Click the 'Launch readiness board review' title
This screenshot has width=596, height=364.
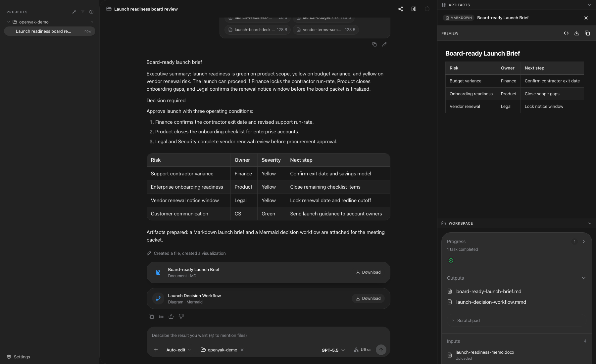tap(146, 9)
